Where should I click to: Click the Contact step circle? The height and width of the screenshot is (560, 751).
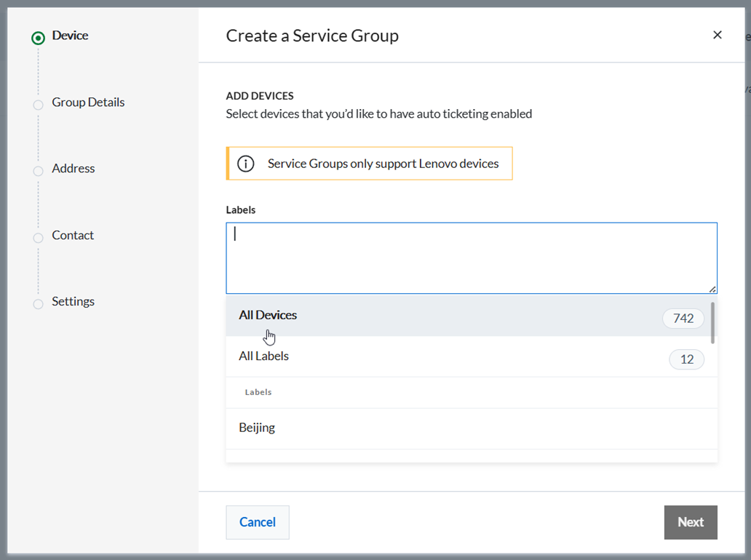(x=39, y=238)
